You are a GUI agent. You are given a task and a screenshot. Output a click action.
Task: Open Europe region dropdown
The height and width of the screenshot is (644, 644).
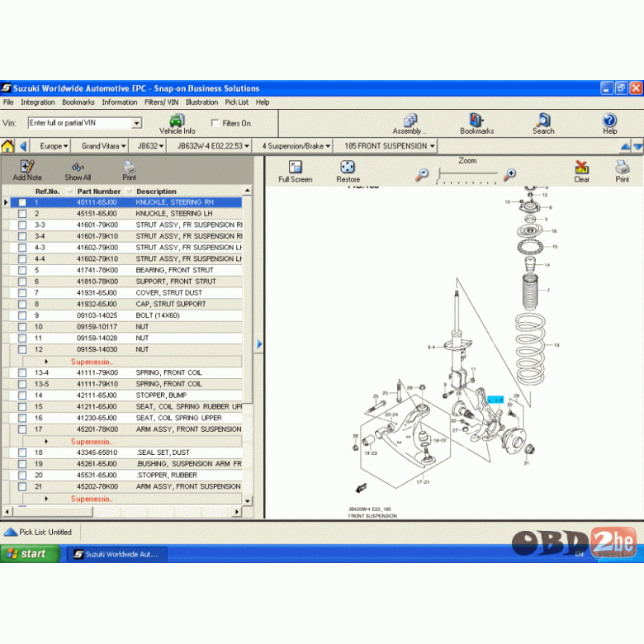click(54, 146)
